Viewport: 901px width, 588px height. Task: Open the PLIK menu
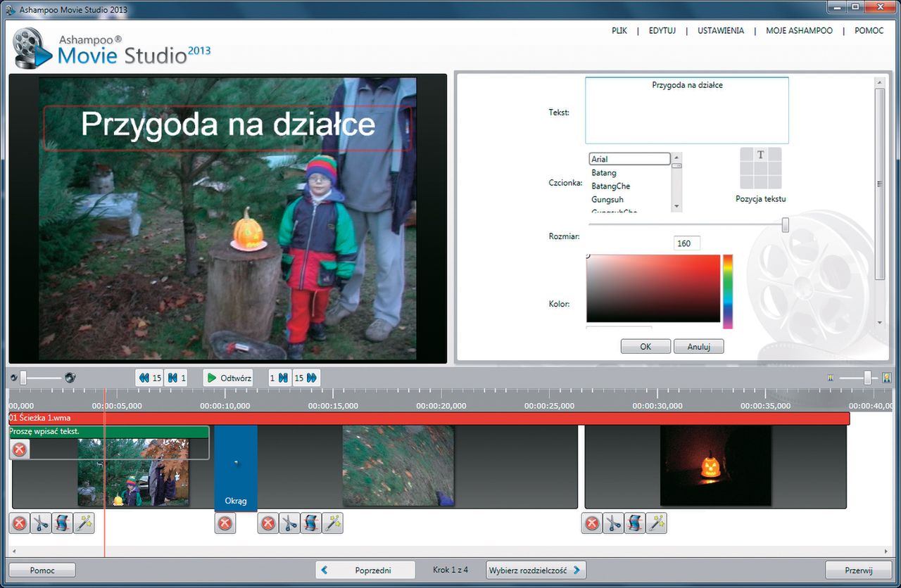click(620, 31)
